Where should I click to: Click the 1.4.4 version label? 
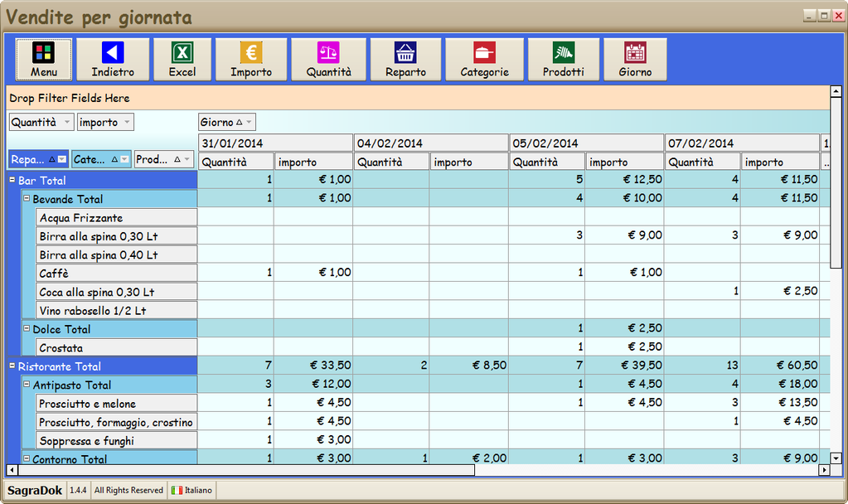[78, 490]
